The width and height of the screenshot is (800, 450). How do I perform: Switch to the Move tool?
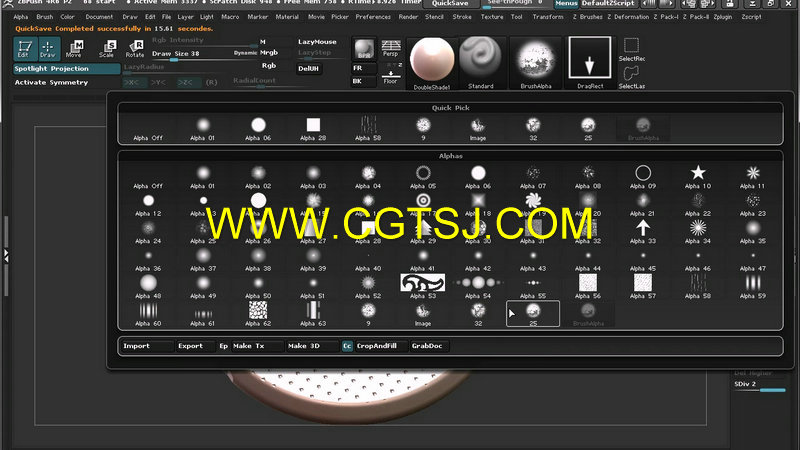tap(74, 49)
